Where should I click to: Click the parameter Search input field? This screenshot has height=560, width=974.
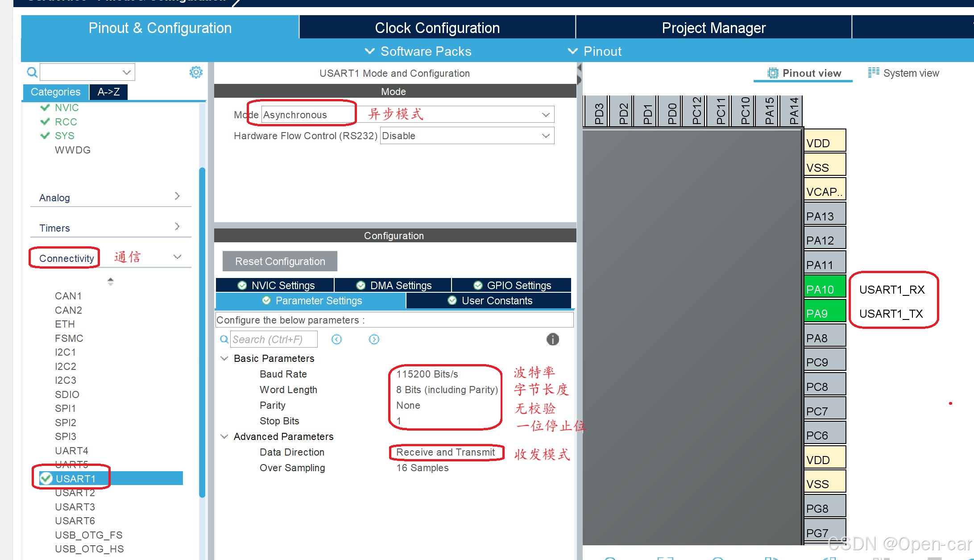click(x=274, y=340)
